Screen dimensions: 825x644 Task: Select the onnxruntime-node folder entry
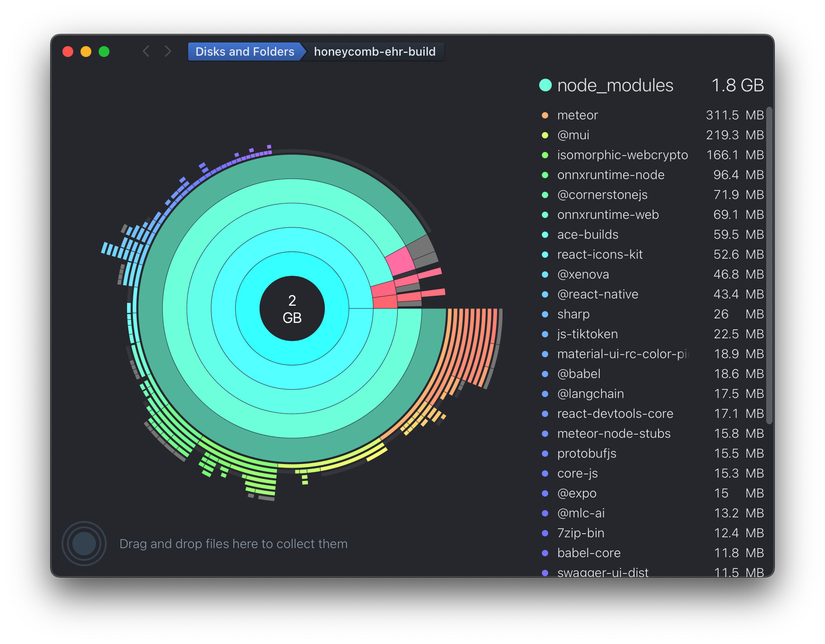611,175
